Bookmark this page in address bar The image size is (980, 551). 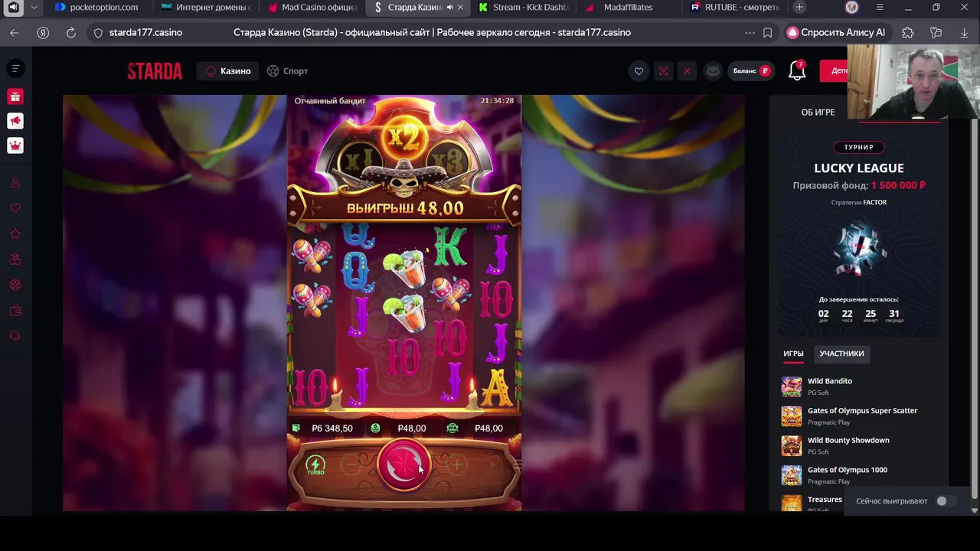(x=768, y=33)
